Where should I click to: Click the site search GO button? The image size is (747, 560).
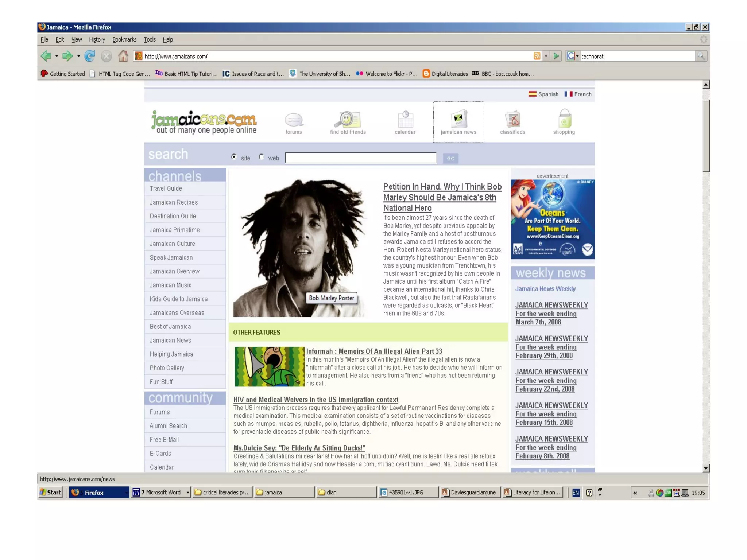pos(450,158)
